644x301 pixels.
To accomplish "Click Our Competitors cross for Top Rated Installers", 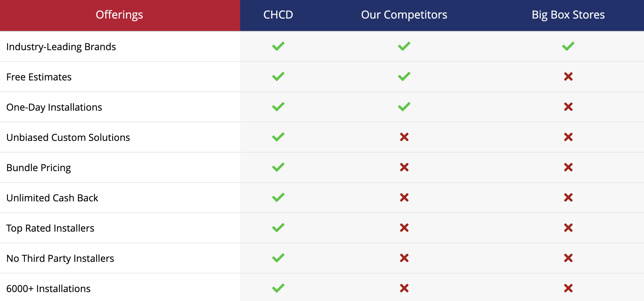I will pos(404,228).
